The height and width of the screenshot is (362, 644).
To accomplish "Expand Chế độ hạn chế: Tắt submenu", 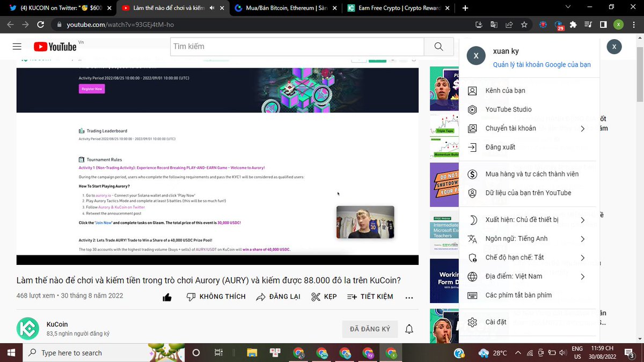I will [582, 257].
